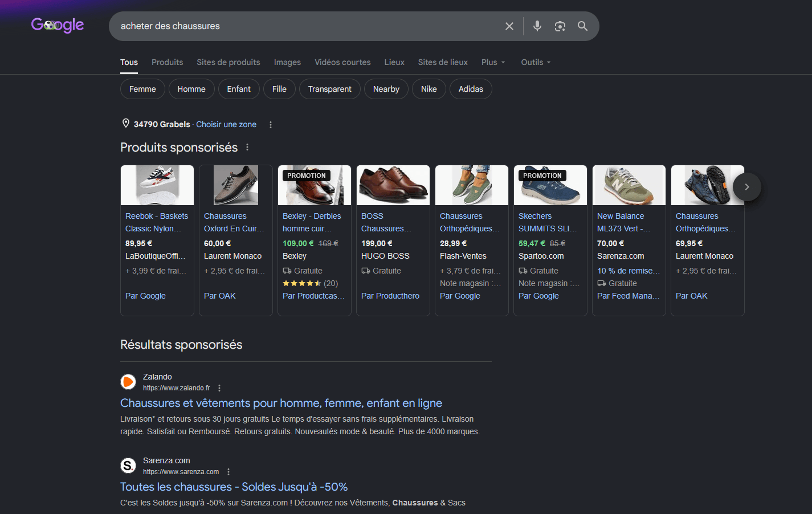
Task: Click the magnifying glass search icon
Action: (x=582, y=26)
